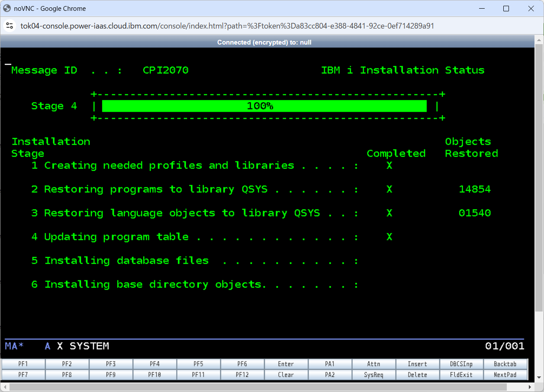Click the 'Stage 4' label
The image size is (544, 392).
tap(54, 106)
